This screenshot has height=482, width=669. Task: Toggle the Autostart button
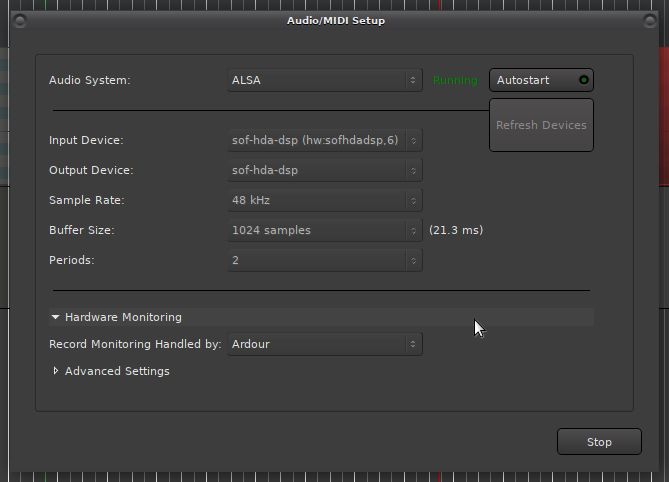click(x=540, y=80)
